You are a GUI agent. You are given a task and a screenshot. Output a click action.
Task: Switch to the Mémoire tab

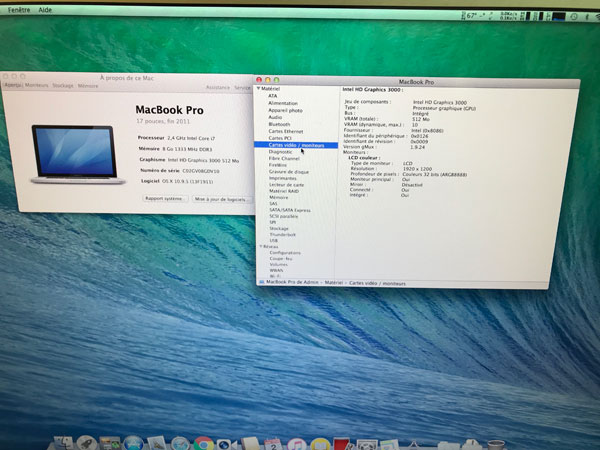(88, 86)
